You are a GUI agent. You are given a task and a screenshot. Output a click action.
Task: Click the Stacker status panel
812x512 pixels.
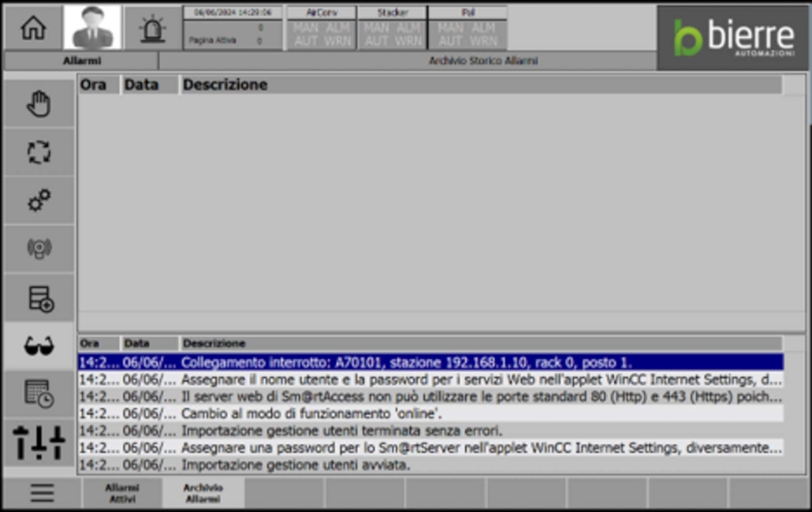pos(392,28)
